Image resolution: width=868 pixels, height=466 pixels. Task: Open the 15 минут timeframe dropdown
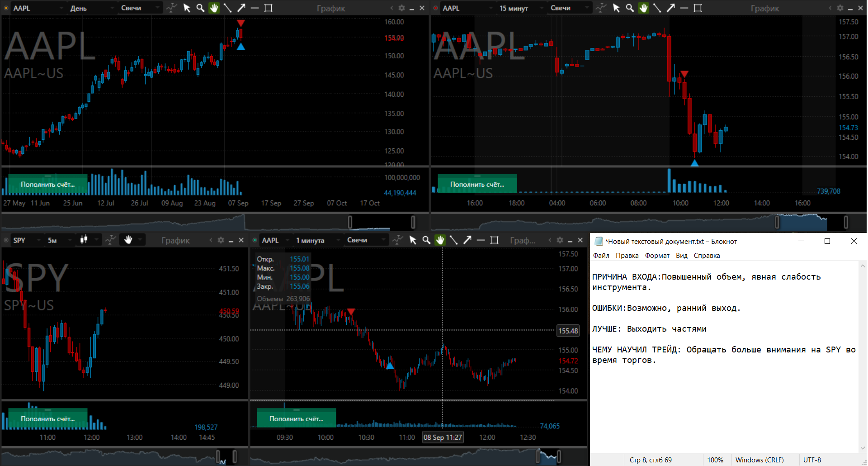(522, 8)
